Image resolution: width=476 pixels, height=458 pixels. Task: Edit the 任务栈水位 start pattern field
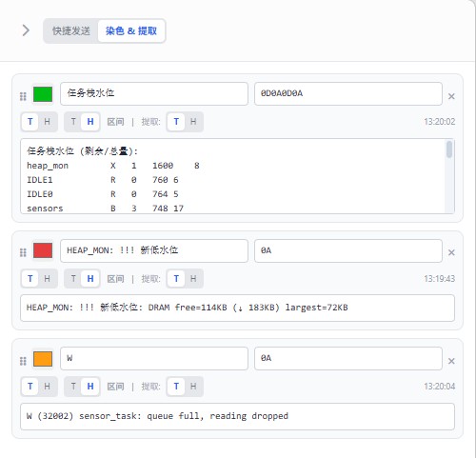(154, 93)
